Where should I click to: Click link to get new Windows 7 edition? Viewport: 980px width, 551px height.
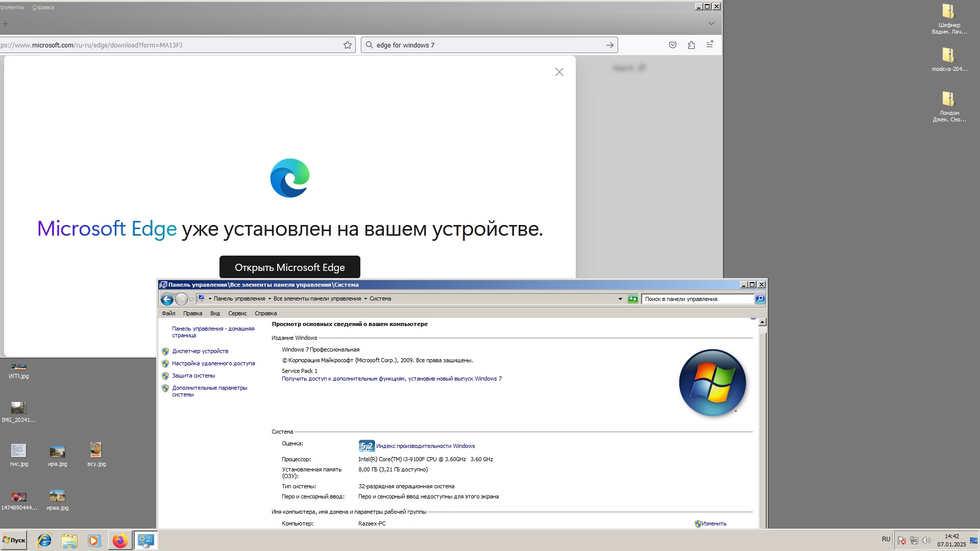[x=391, y=379]
